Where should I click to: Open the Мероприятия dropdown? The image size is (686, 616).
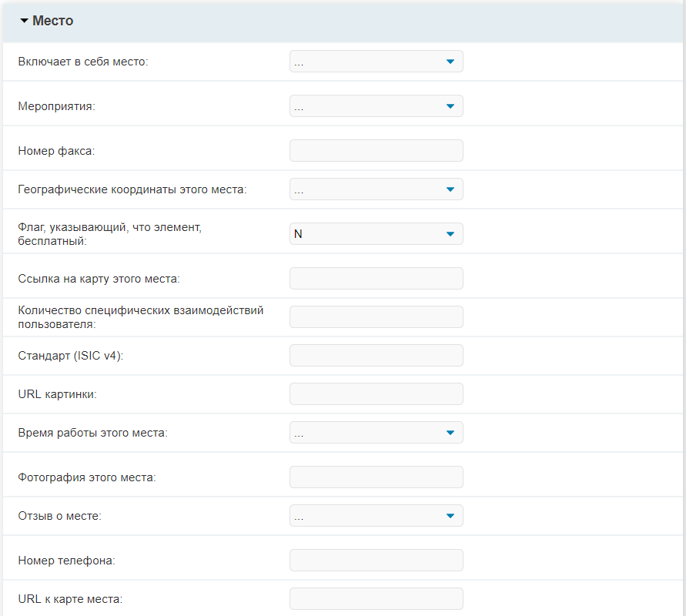click(376, 106)
